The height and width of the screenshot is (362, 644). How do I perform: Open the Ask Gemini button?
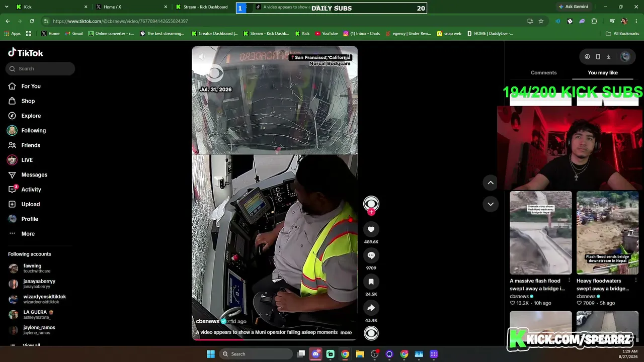573,7
